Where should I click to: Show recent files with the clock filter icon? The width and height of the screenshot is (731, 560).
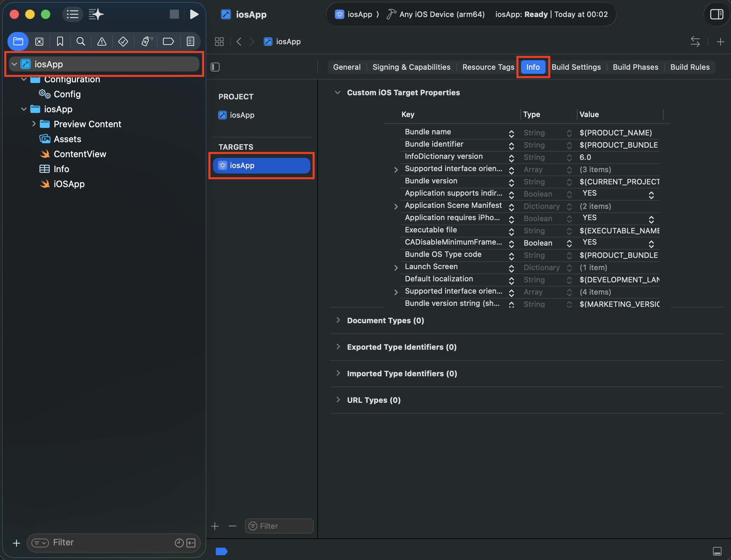coord(179,543)
